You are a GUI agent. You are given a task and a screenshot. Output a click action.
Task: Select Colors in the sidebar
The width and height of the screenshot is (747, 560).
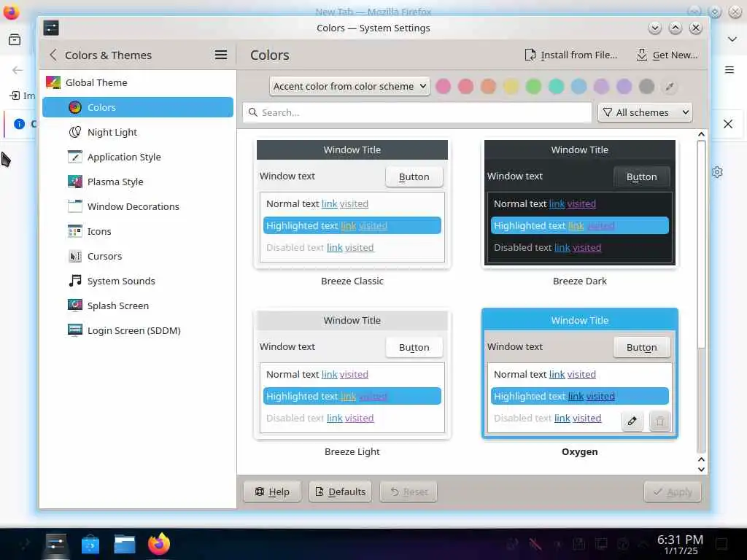click(x=138, y=107)
